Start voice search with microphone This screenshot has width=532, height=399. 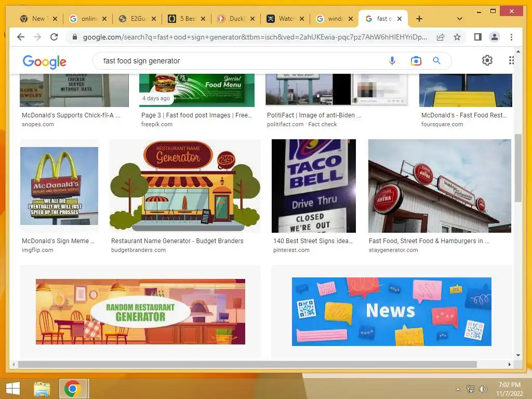click(392, 61)
